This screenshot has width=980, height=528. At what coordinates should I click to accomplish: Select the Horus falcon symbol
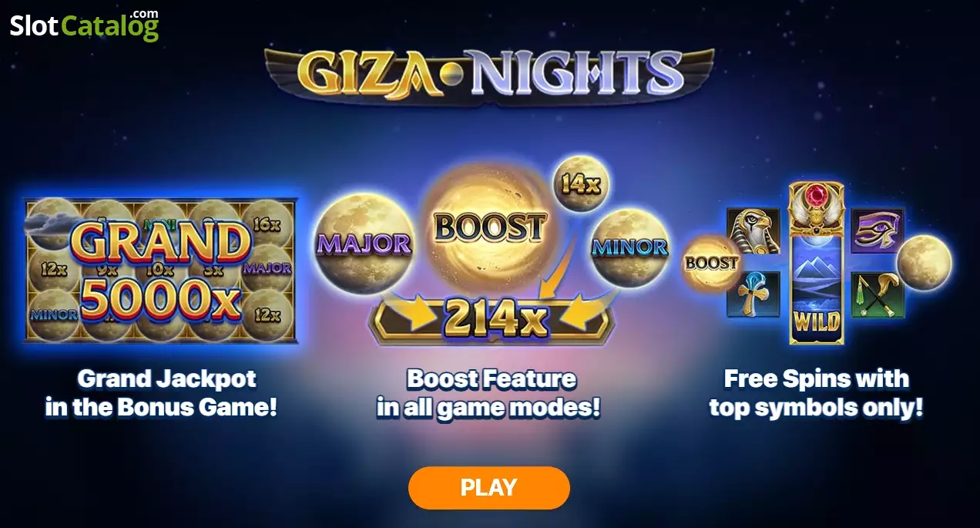753,230
